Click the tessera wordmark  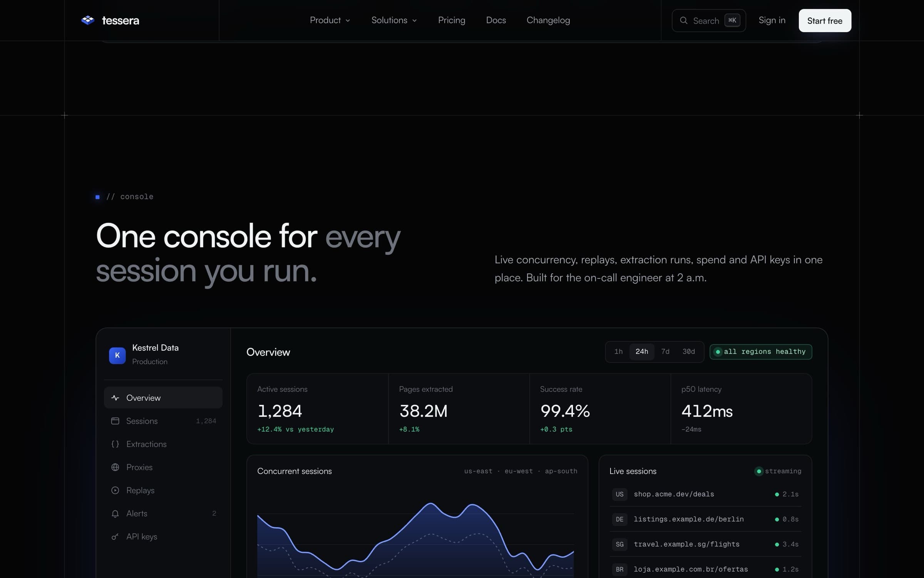(x=121, y=20)
